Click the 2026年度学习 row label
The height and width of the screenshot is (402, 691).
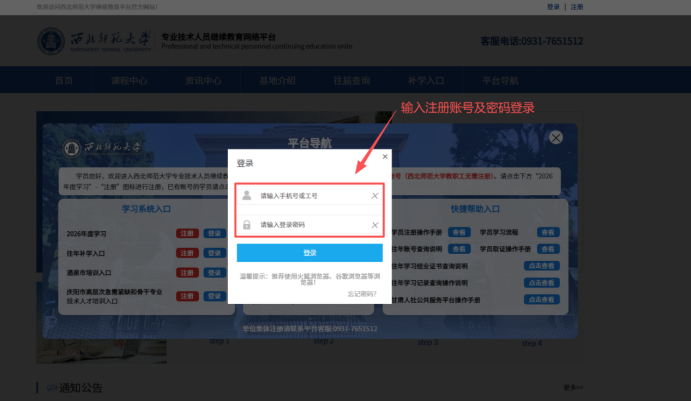tap(86, 234)
